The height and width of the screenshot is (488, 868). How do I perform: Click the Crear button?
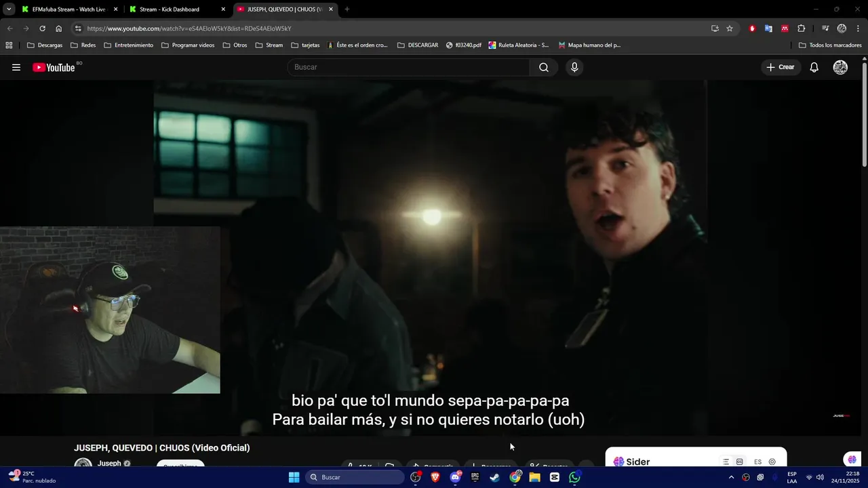[x=781, y=67]
